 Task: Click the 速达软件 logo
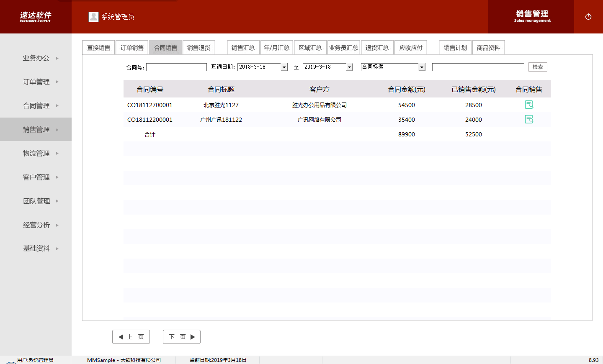coord(35,17)
